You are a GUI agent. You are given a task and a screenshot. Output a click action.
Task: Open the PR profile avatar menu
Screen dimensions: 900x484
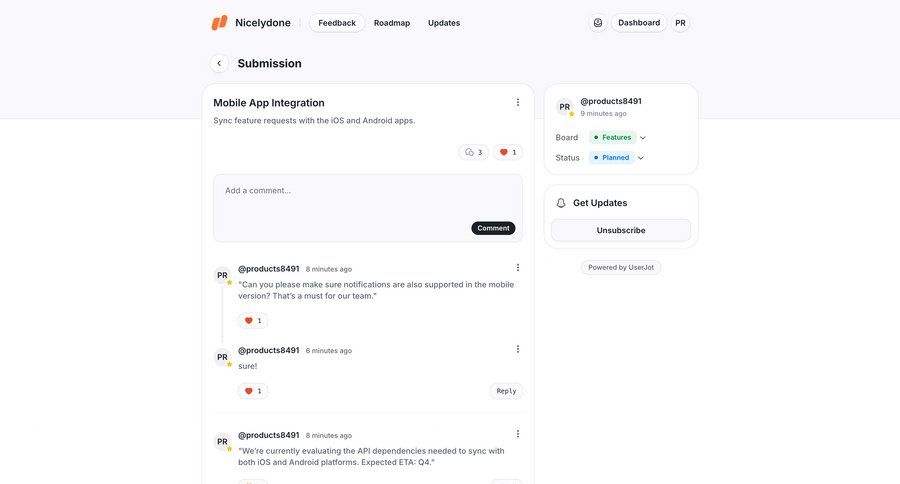coord(680,23)
